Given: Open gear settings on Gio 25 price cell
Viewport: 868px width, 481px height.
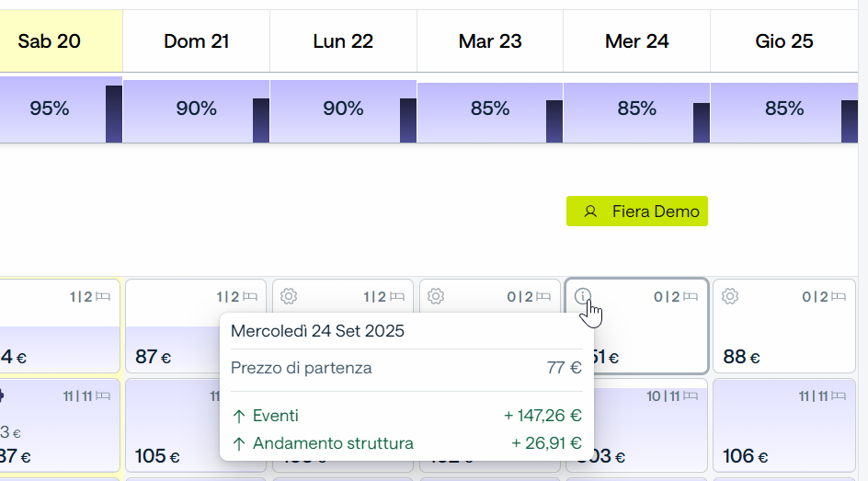Looking at the screenshot, I should tap(730, 296).
